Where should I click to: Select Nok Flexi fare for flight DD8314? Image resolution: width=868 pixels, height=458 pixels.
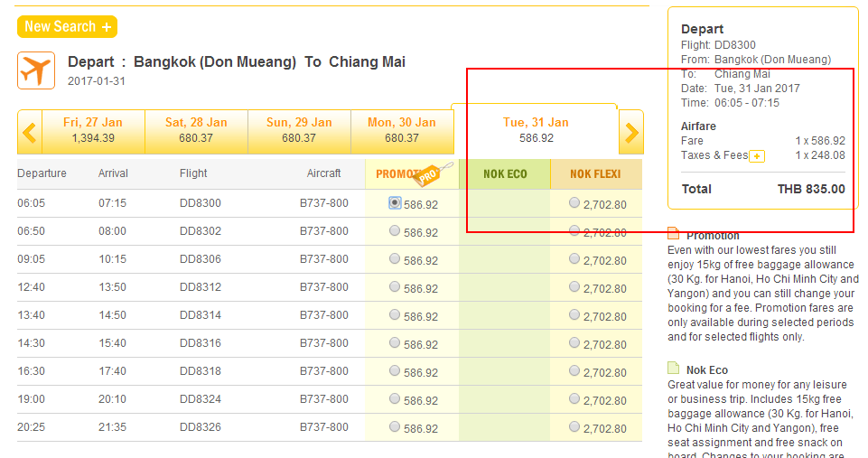(x=574, y=314)
